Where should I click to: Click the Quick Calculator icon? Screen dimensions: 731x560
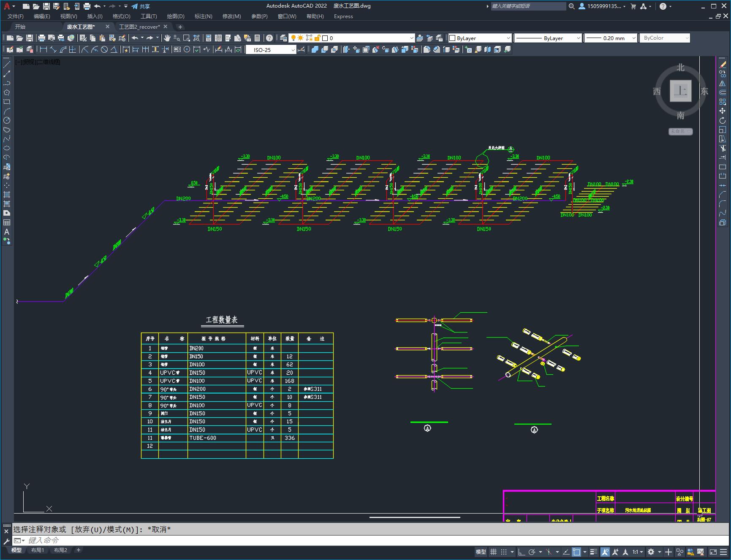(257, 38)
